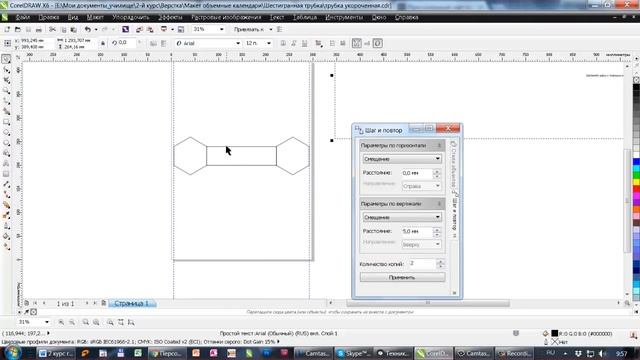Screen dimensions: 640x360
Task: Select the Pick tool in toolbox
Action: [x=6, y=59]
